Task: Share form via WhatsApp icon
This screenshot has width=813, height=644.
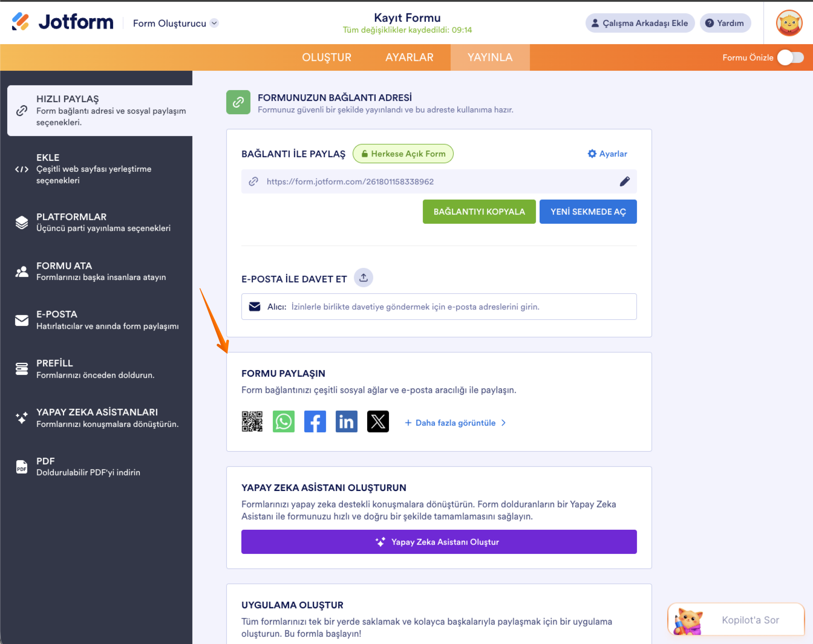Action: coord(284,421)
